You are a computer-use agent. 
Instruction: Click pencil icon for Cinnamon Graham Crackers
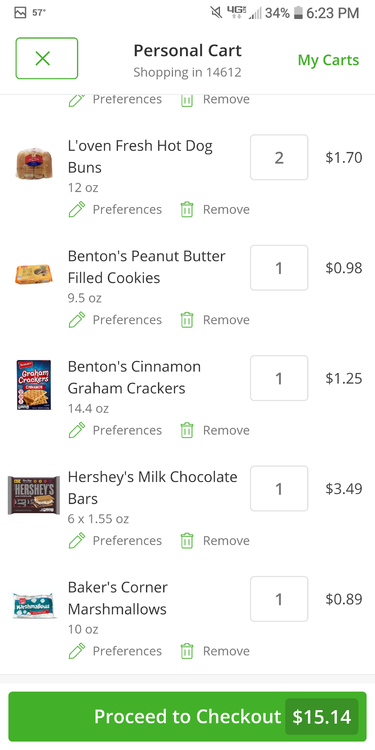point(77,430)
